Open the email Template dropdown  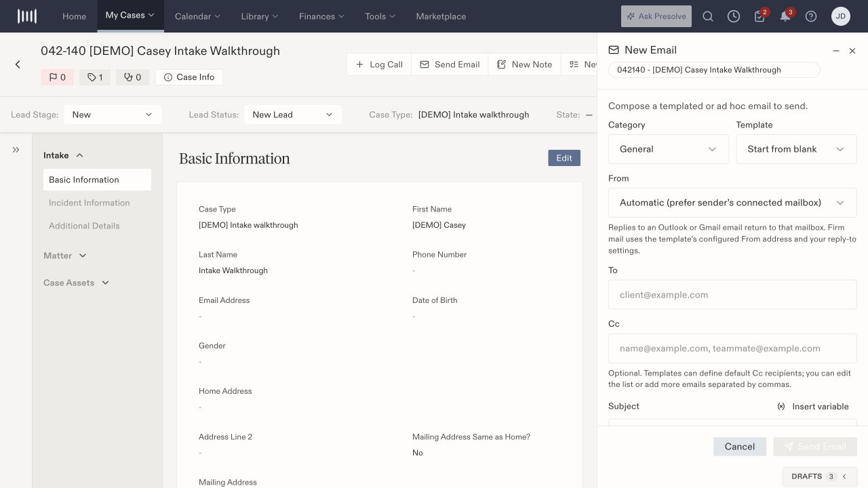[797, 149]
